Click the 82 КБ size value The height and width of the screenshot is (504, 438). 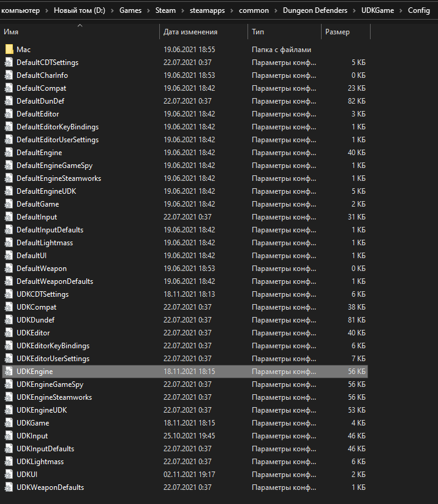tap(357, 101)
